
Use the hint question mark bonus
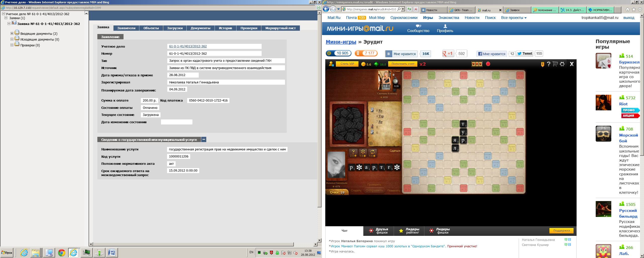point(353,153)
